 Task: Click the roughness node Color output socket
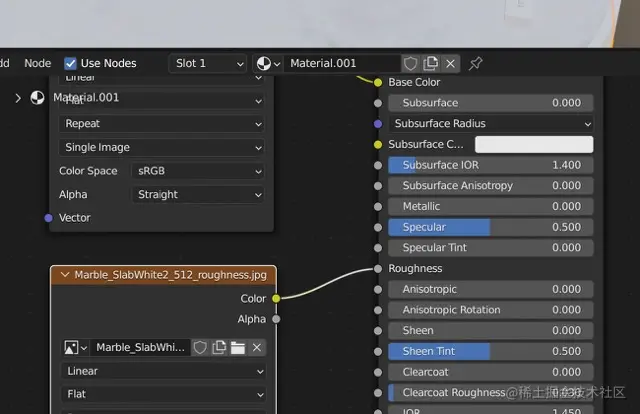tap(276, 298)
